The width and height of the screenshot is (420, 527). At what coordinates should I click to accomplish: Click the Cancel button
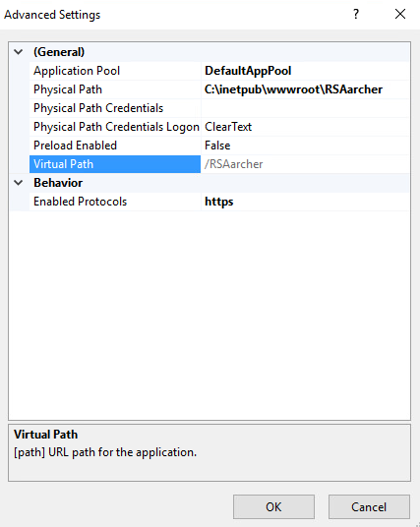369,506
